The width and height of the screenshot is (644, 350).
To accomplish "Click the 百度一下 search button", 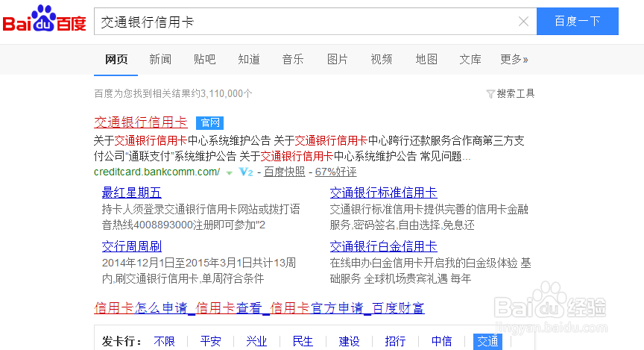I will (x=578, y=22).
